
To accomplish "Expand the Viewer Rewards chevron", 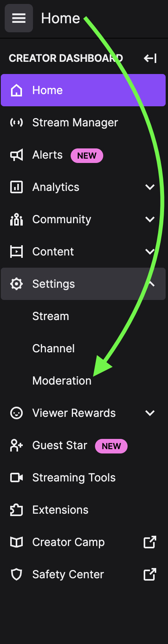I will pos(150,413).
